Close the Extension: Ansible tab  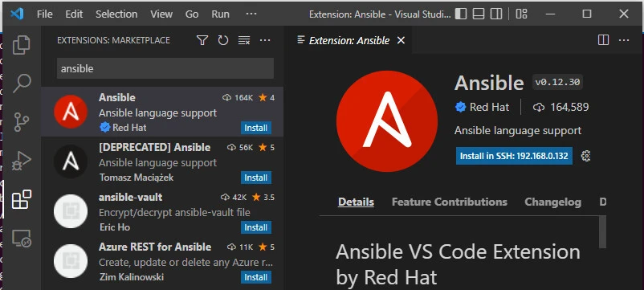click(x=401, y=40)
